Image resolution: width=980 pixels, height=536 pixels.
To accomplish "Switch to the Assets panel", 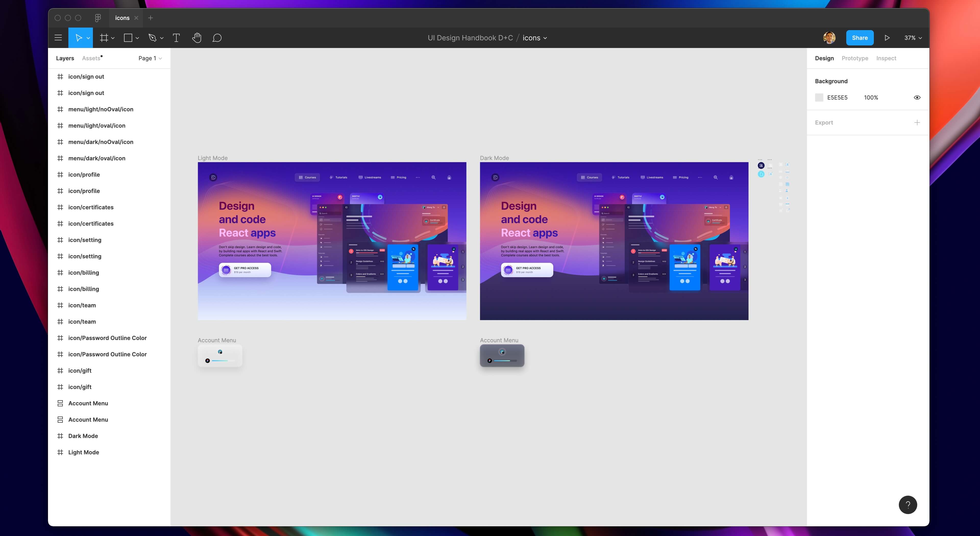I will pos(91,58).
